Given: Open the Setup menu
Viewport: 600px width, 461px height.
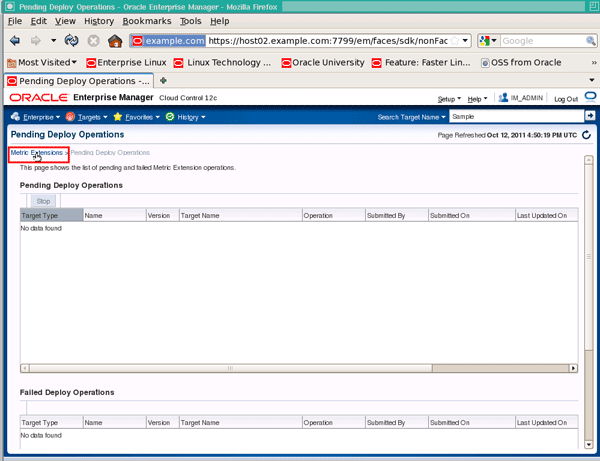Looking at the screenshot, I should pyautogui.click(x=449, y=99).
